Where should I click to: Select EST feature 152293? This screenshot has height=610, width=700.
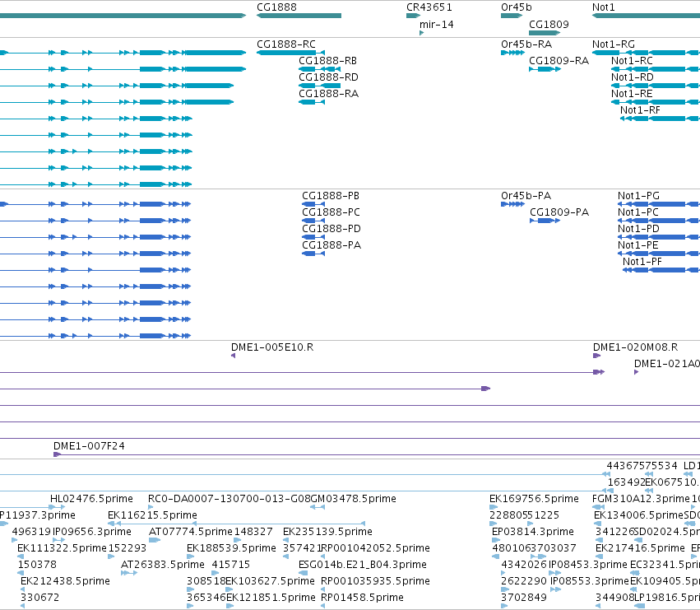tap(111, 556)
